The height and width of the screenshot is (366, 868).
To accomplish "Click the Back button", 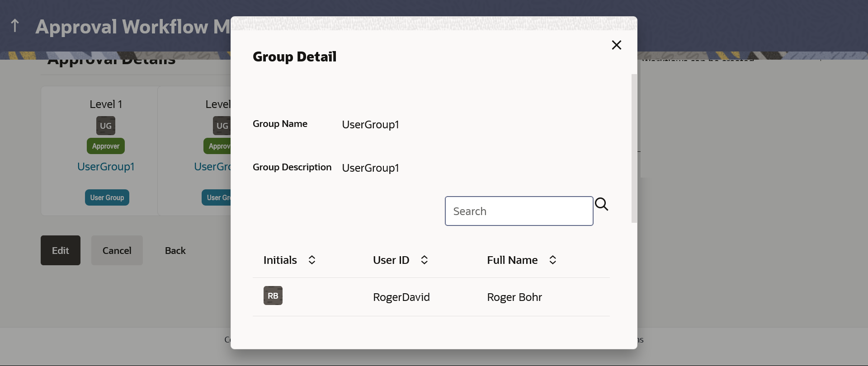I will pyautogui.click(x=175, y=251).
